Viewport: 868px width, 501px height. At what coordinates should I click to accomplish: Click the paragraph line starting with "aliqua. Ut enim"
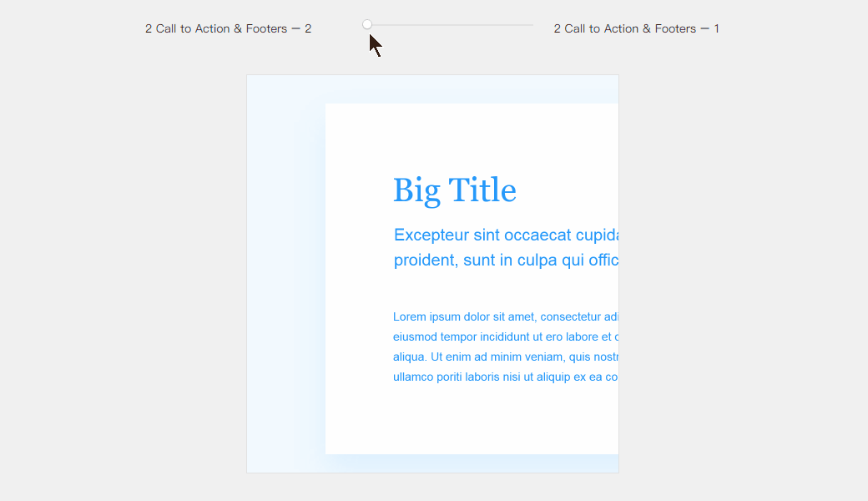click(x=505, y=357)
